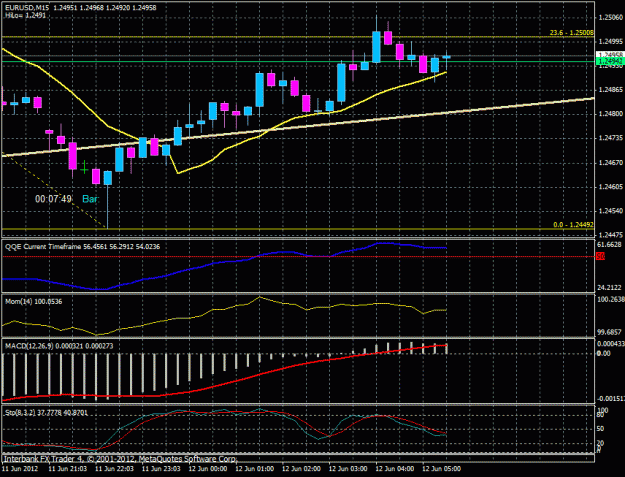Click the 11 Jun 22:03 time label

(x=114, y=469)
